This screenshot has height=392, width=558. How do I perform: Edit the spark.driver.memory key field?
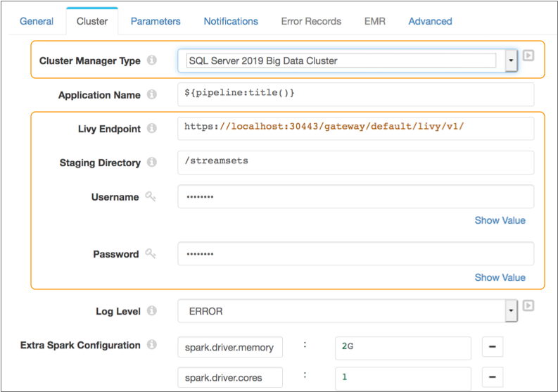[x=230, y=347]
